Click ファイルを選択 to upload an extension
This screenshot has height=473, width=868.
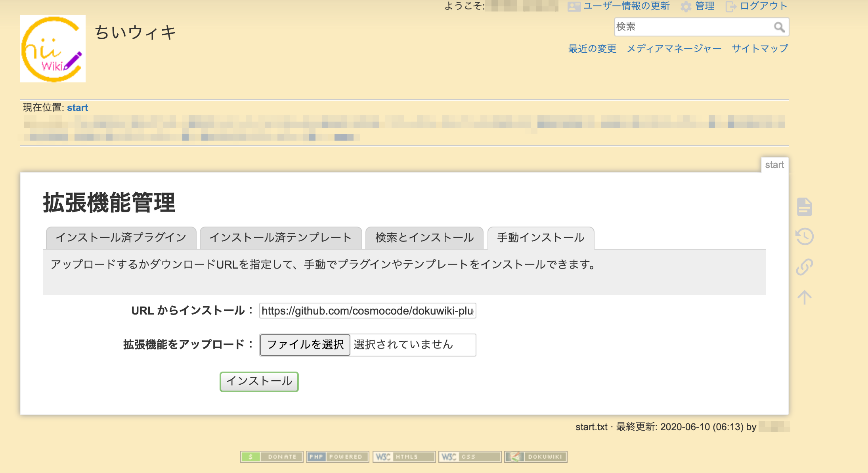[x=304, y=345]
